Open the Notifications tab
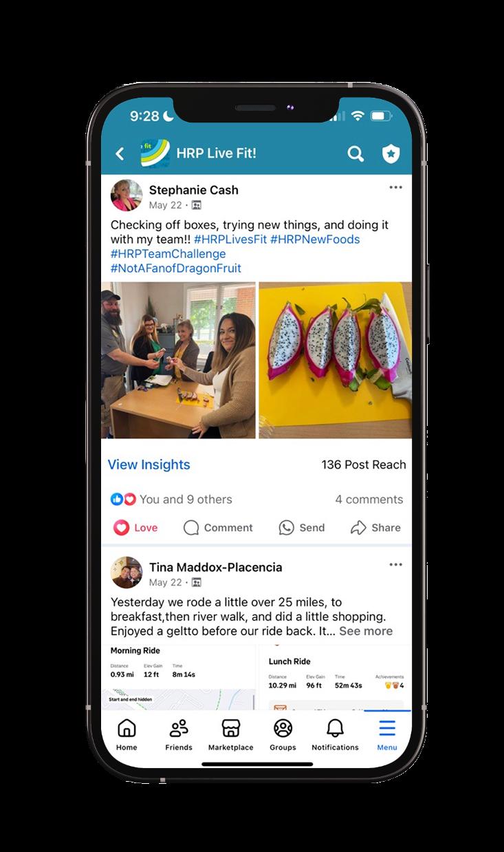 point(335,734)
